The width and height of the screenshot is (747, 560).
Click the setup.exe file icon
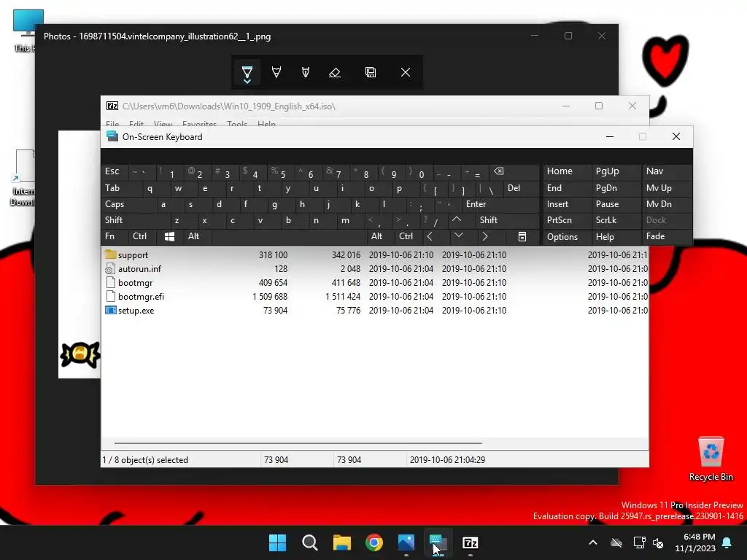pyautogui.click(x=111, y=310)
